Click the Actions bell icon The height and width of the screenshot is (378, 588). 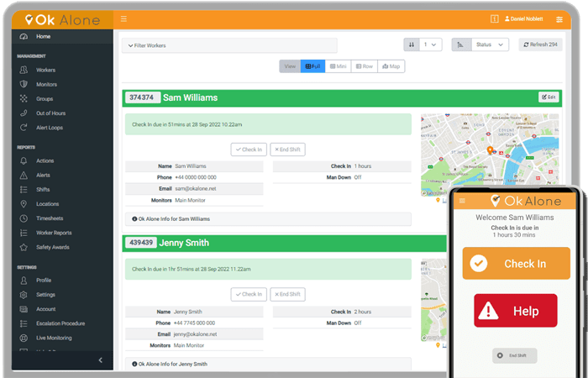coord(24,160)
